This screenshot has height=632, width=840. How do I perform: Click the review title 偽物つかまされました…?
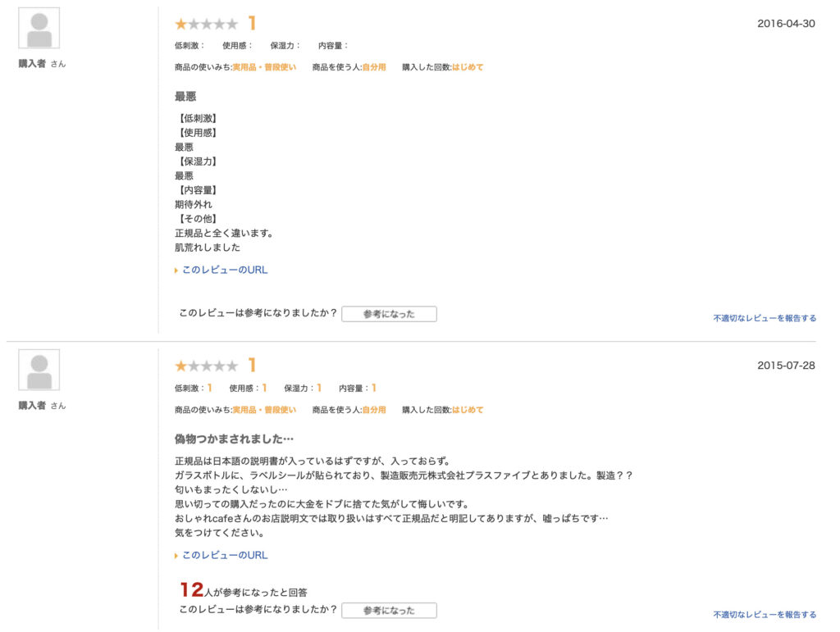click(234, 439)
